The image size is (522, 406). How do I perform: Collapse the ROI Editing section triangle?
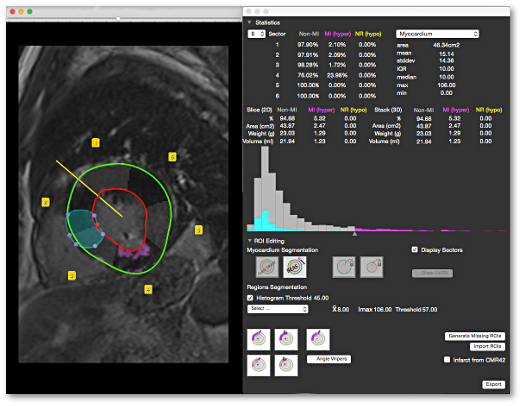(x=249, y=240)
